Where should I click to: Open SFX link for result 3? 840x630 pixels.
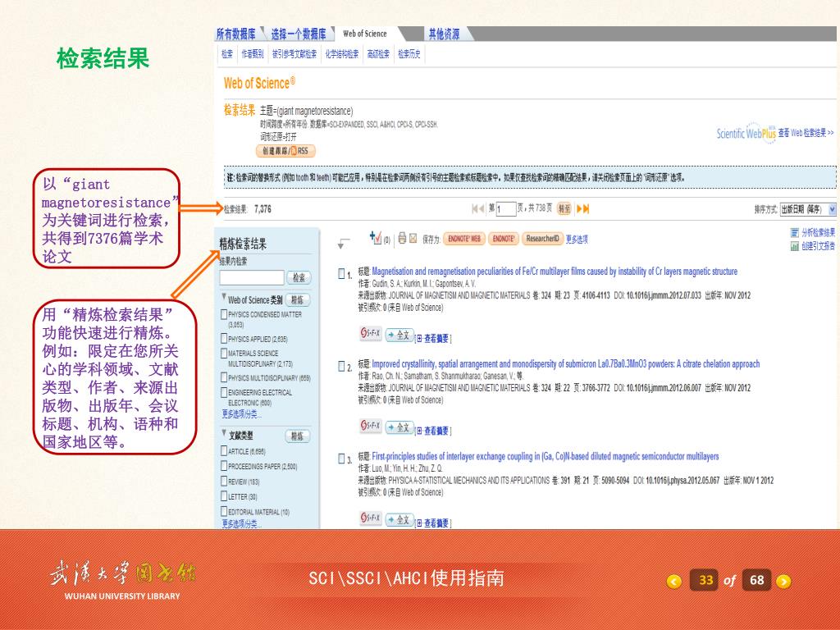pos(370,518)
